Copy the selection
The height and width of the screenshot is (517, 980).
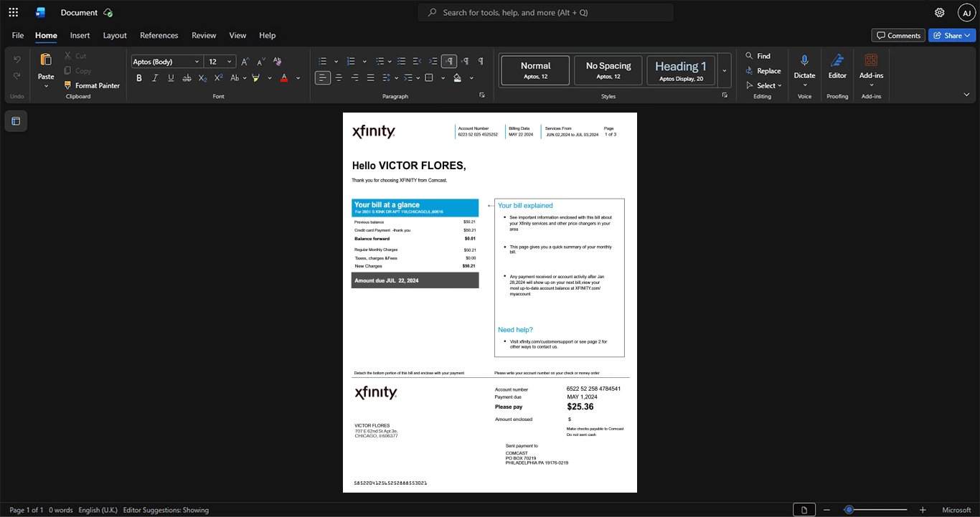point(77,70)
